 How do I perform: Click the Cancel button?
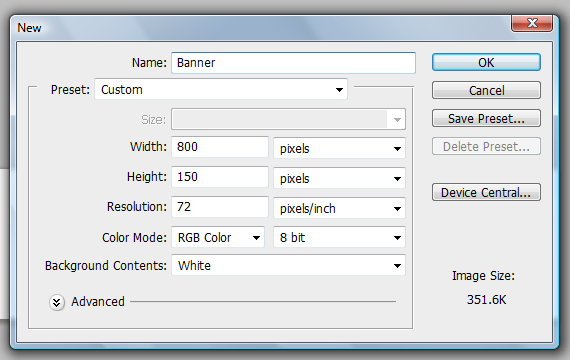pos(486,90)
